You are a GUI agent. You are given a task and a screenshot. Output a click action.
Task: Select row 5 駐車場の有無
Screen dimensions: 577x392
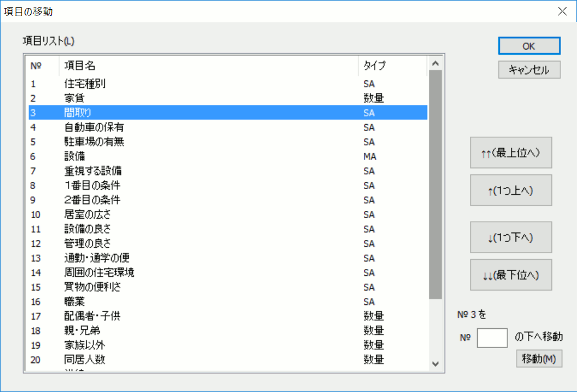tap(228, 141)
